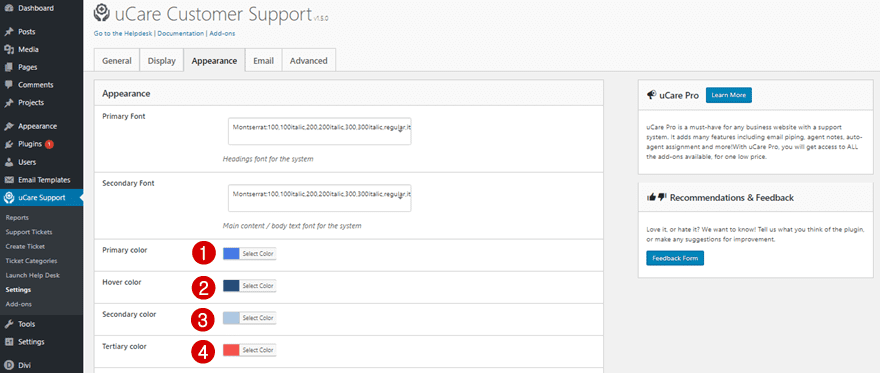This screenshot has height=373, width=880.
Task: Click the Primary color blue swatch
Action: tap(231, 254)
